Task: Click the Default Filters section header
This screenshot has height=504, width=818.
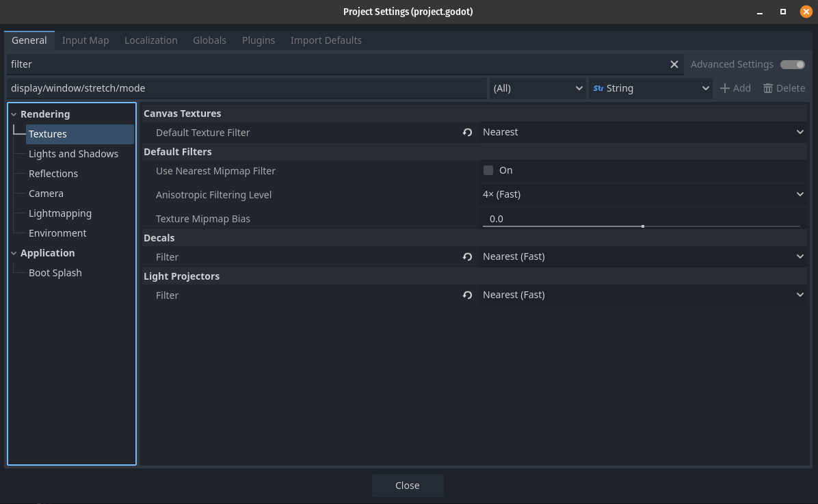Action: coord(177,152)
